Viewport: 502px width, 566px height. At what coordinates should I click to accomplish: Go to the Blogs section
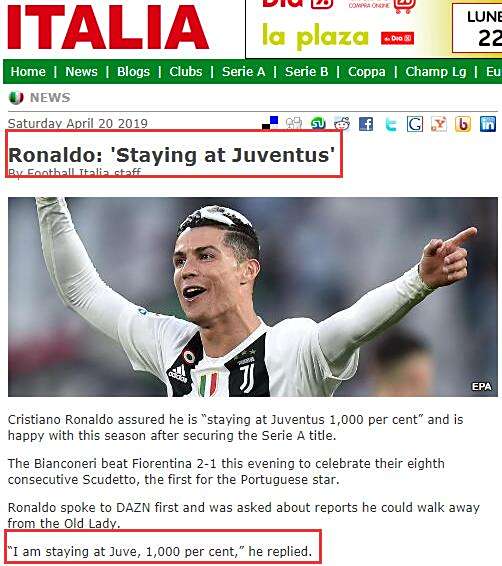coord(133,71)
